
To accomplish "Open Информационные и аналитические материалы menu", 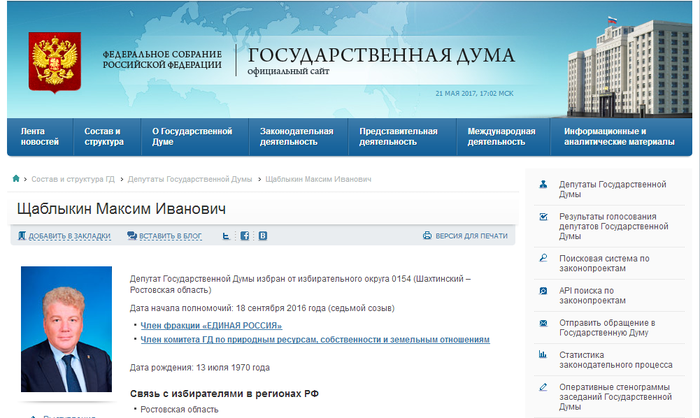I will pos(621,137).
